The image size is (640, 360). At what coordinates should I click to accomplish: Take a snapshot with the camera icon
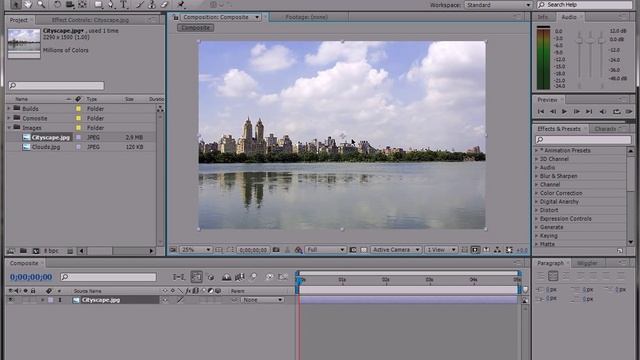pos(276,249)
